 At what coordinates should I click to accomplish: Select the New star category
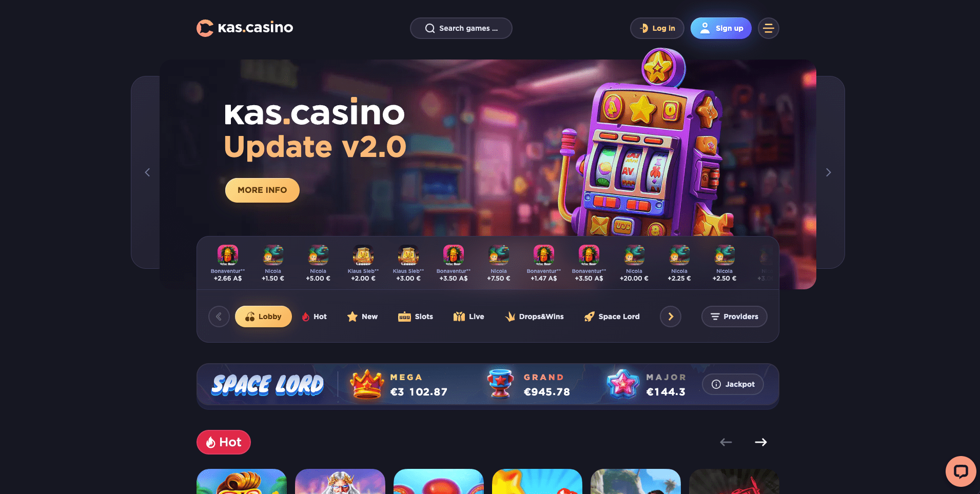[x=362, y=317]
